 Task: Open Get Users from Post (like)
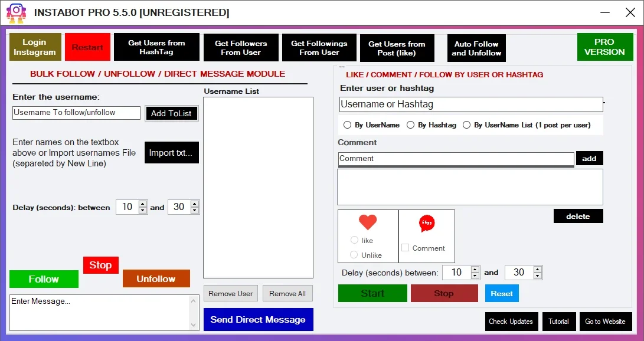(397, 48)
